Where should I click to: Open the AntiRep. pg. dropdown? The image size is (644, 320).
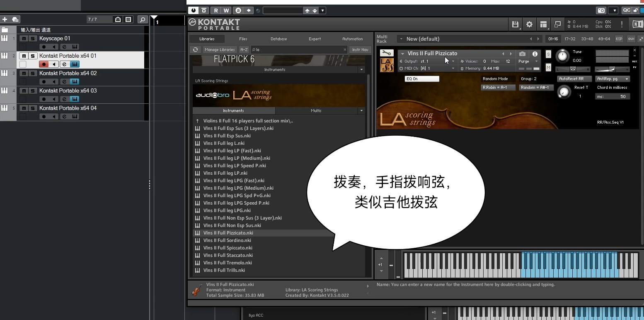point(613,79)
